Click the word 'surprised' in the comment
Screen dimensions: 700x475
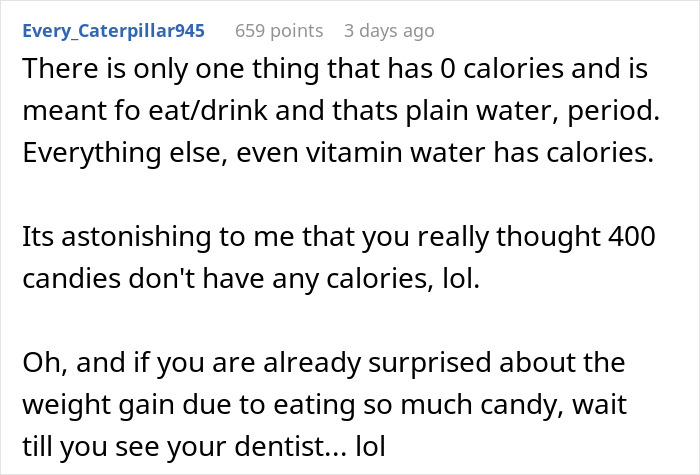click(x=430, y=362)
